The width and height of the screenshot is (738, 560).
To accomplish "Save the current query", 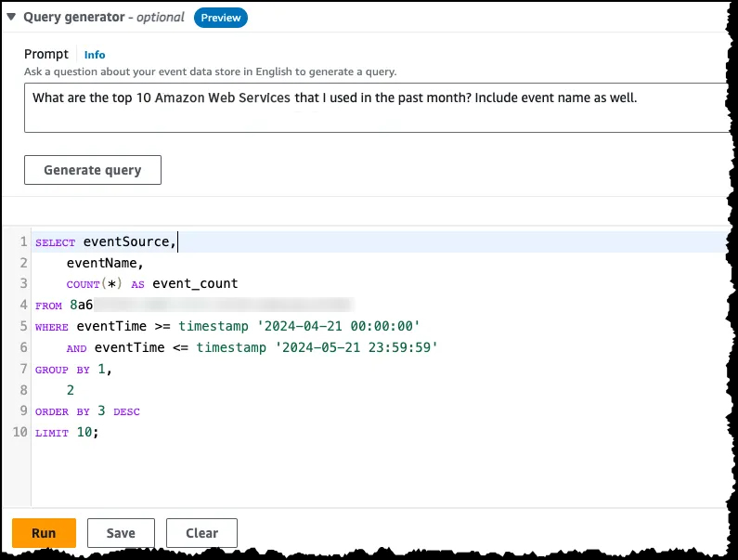I will coord(121,533).
